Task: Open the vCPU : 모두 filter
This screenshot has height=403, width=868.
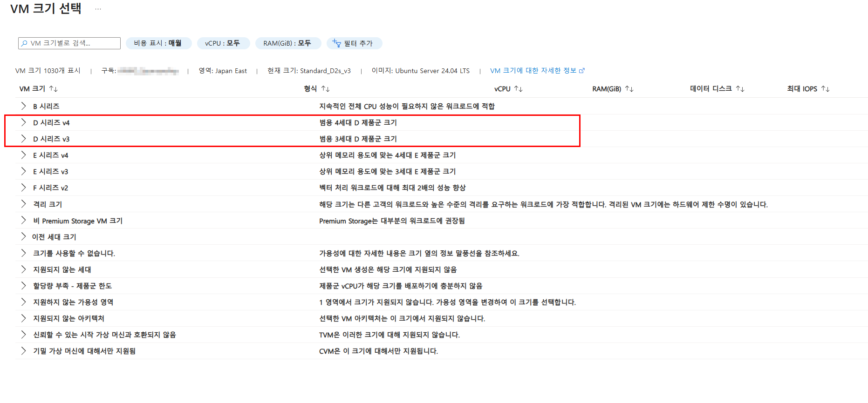Action: click(223, 43)
